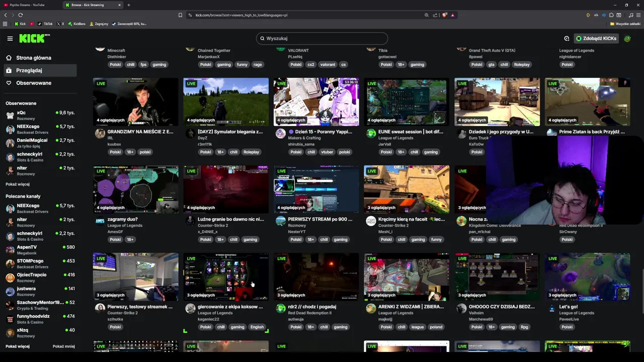Click the browser back arrow

pyautogui.click(x=6, y=15)
